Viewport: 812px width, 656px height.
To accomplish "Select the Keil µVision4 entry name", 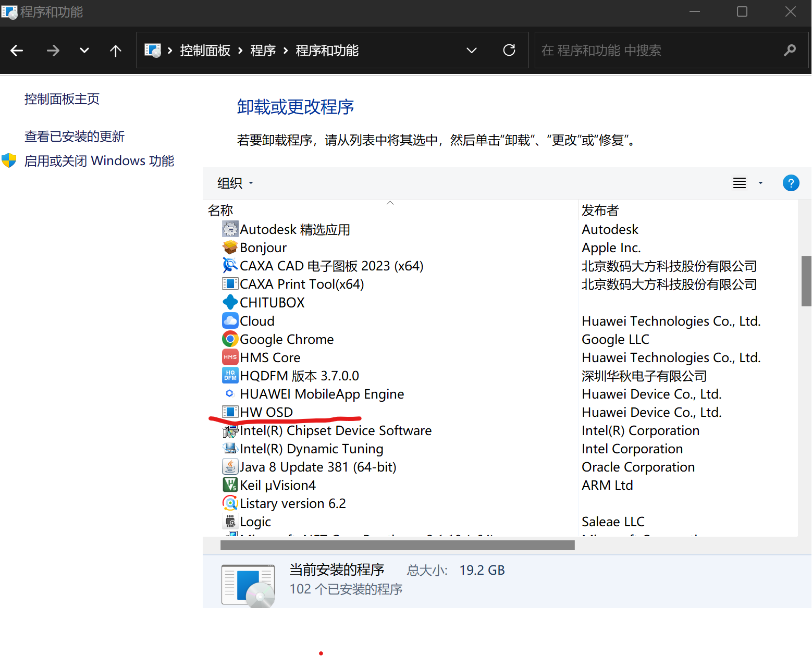I will click(x=278, y=485).
